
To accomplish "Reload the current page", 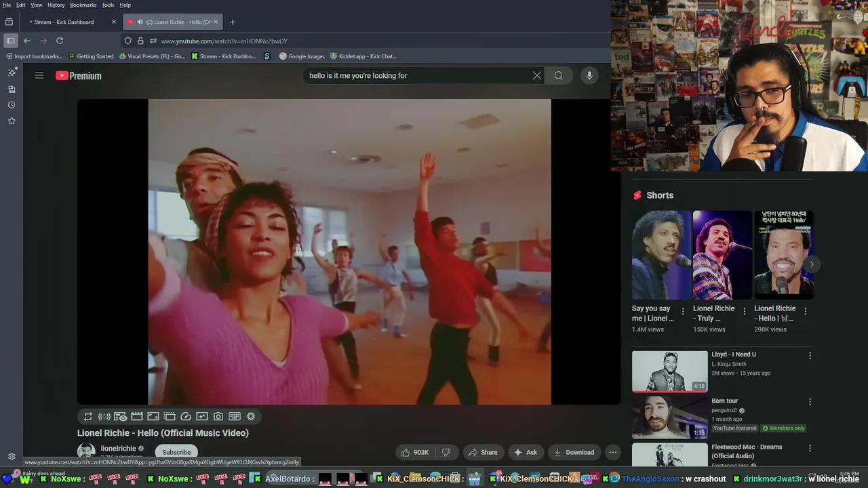I will tap(60, 41).
